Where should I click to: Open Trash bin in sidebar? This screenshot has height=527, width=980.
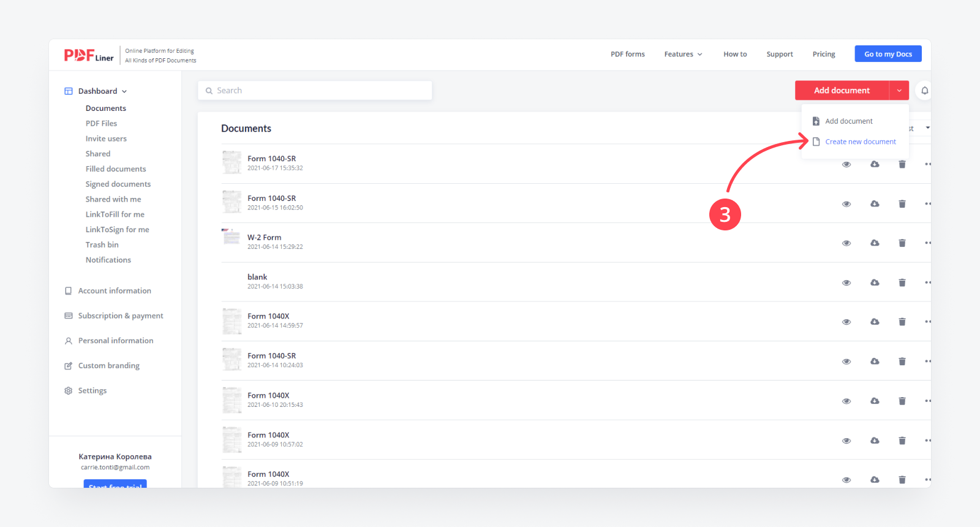coord(102,245)
